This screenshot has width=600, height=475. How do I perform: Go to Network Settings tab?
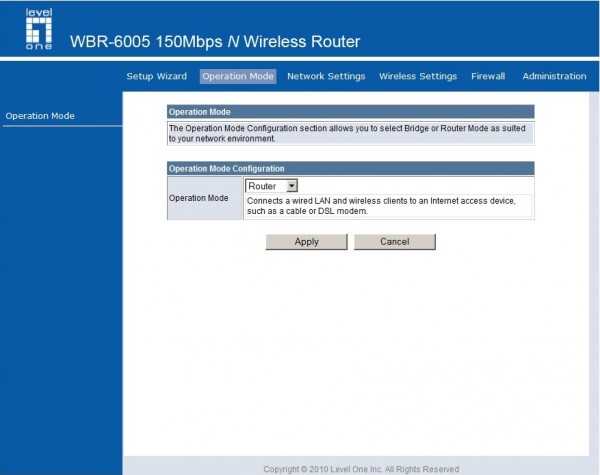point(326,76)
